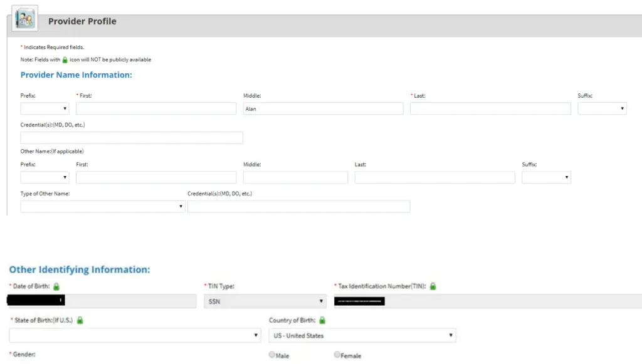Click the Other Name First field
The image size is (642, 364).
(155, 177)
